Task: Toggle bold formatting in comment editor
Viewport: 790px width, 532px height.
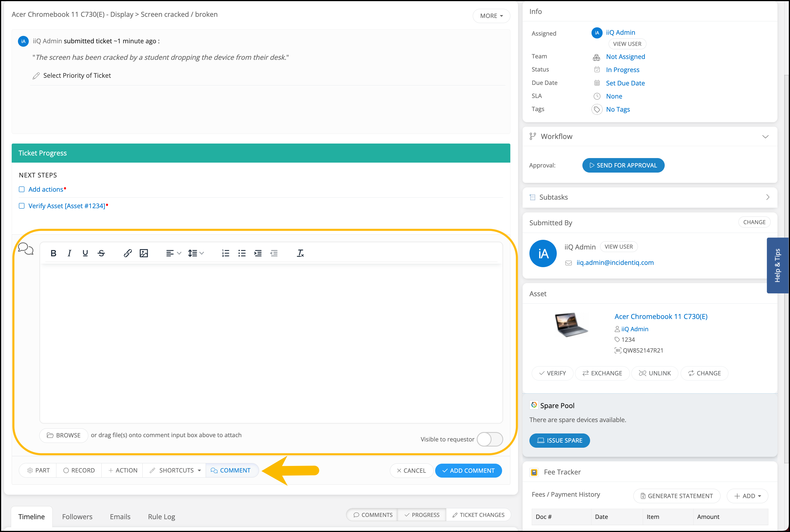Action: (x=53, y=253)
